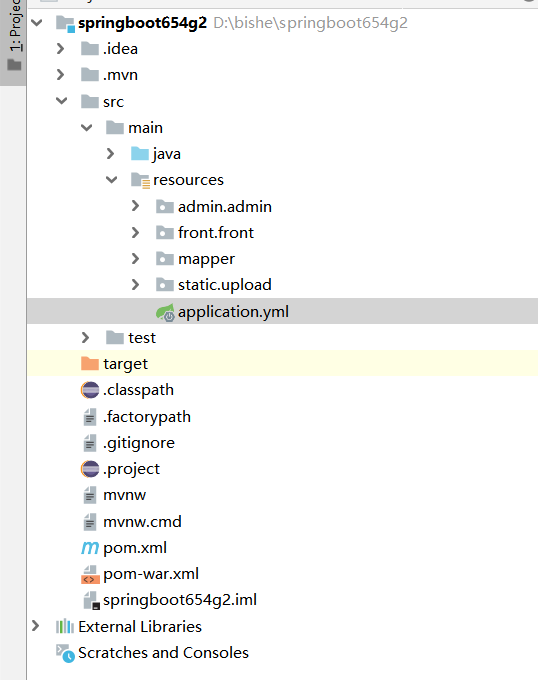The height and width of the screenshot is (680, 538).
Task: Select the .gitignore file
Action: [x=139, y=443]
